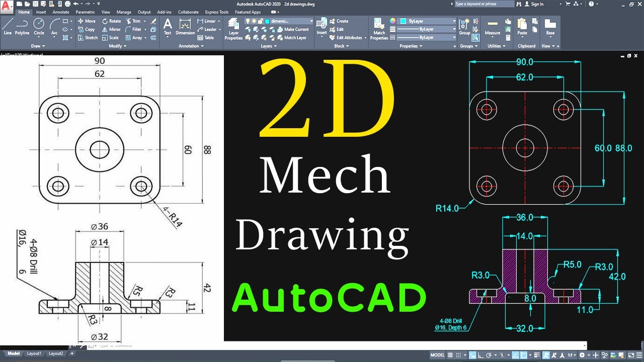Toggle MODEL space button in status bar
Image resolution: width=644 pixels, height=362 pixels.
click(x=437, y=355)
